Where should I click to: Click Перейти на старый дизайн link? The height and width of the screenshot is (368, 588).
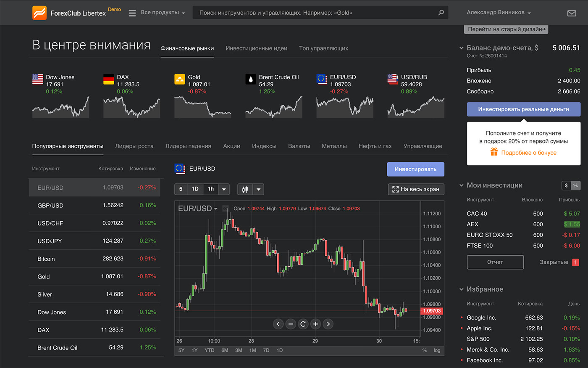pos(506,29)
